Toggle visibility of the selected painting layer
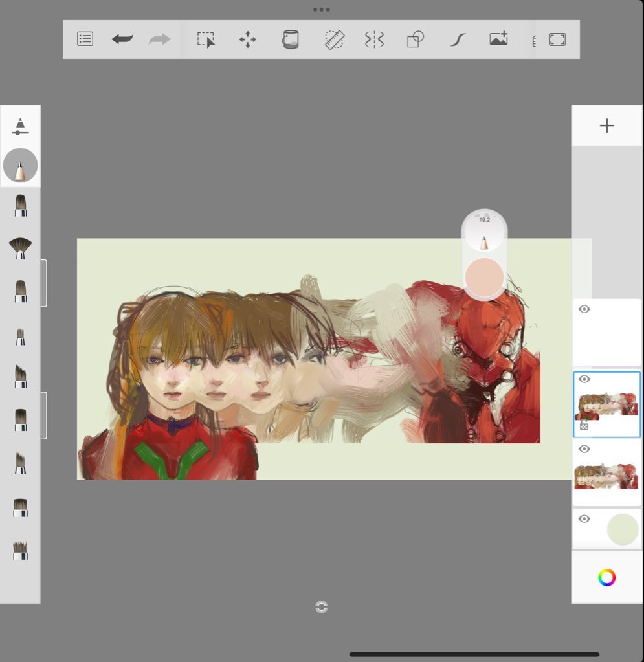The width and height of the screenshot is (644, 662). pos(584,379)
